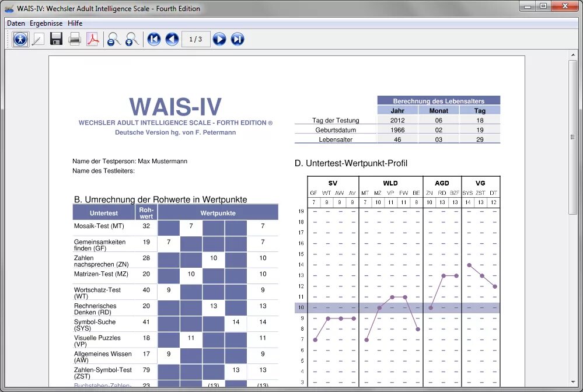
Task: Click raw score 32 for Mosaik-Test
Action: point(146,226)
